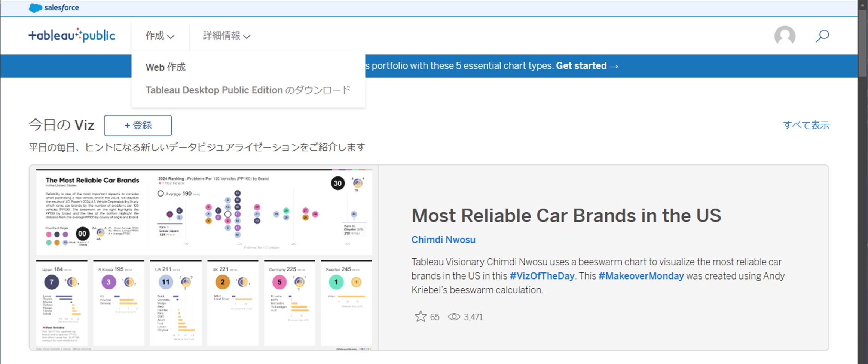The image size is (868, 364).
Task: Open the Most Reliable Car Brands title
Action: (x=566, y=215)
